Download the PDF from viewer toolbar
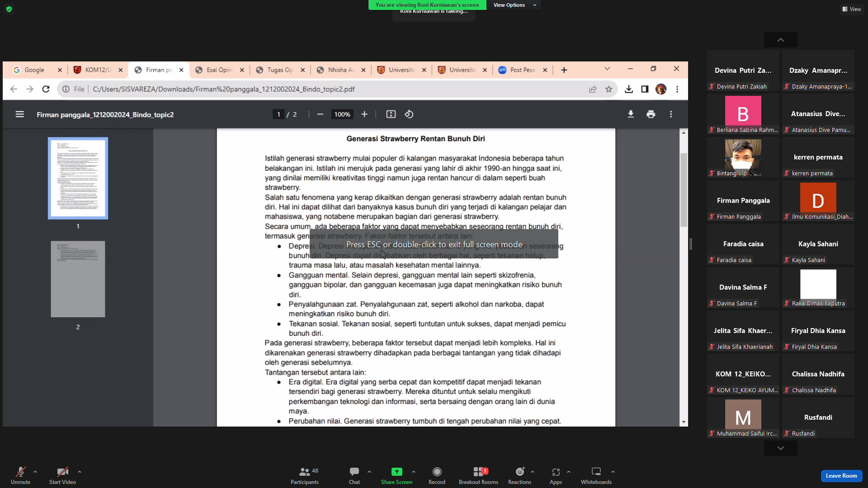 coord(631,114)
